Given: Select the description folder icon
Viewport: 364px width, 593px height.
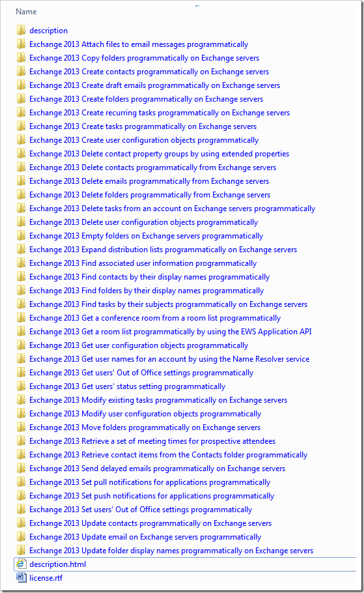Looking at the screenshot, I should click(21, 30).
